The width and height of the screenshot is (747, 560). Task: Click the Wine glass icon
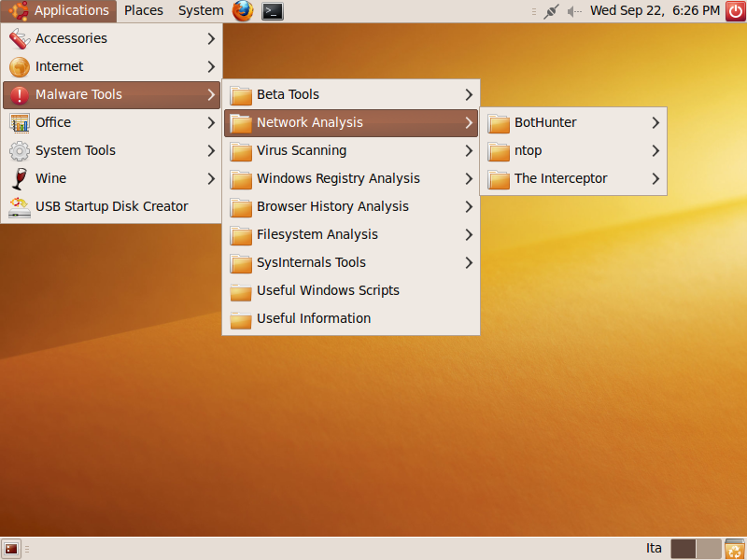pyautogui.click(x=20, y=179)
